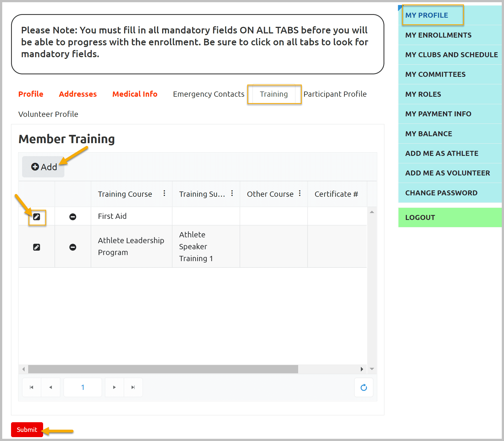Refresh the Member Training grid
The image size is (504, 441).
click(364, 387)
